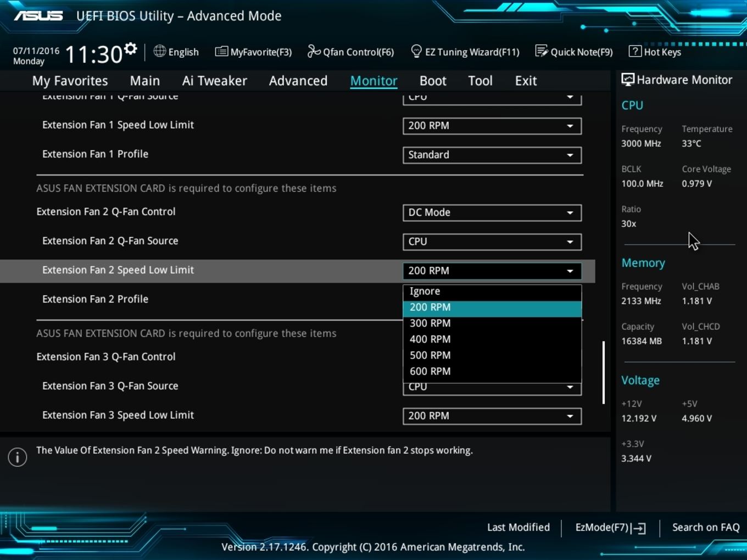Select Extension Fan 2 Q-Fan Source label
Viewport: 747px width, 560px height.
(x=110, y=241)
